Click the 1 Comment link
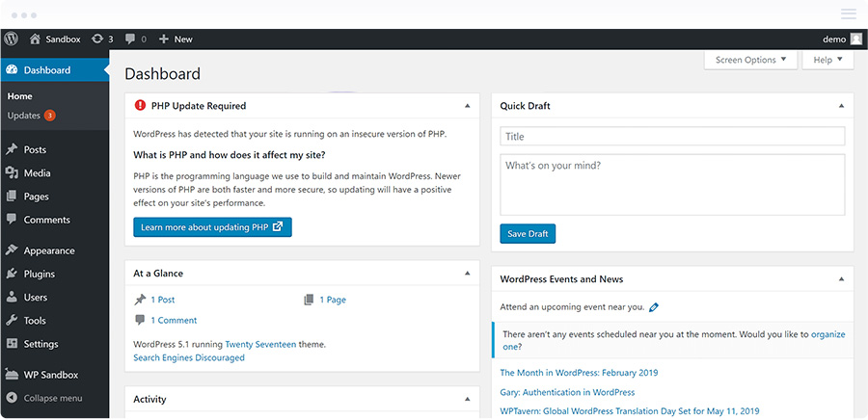Image resolution: width=868 pixels, height=420 pixels. pyautogui.click(x=174, y=320)
